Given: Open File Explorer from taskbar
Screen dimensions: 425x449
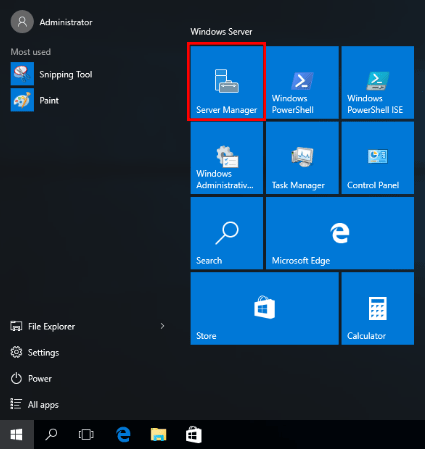Looking at the screenshot, I should [x=158, y=435].
